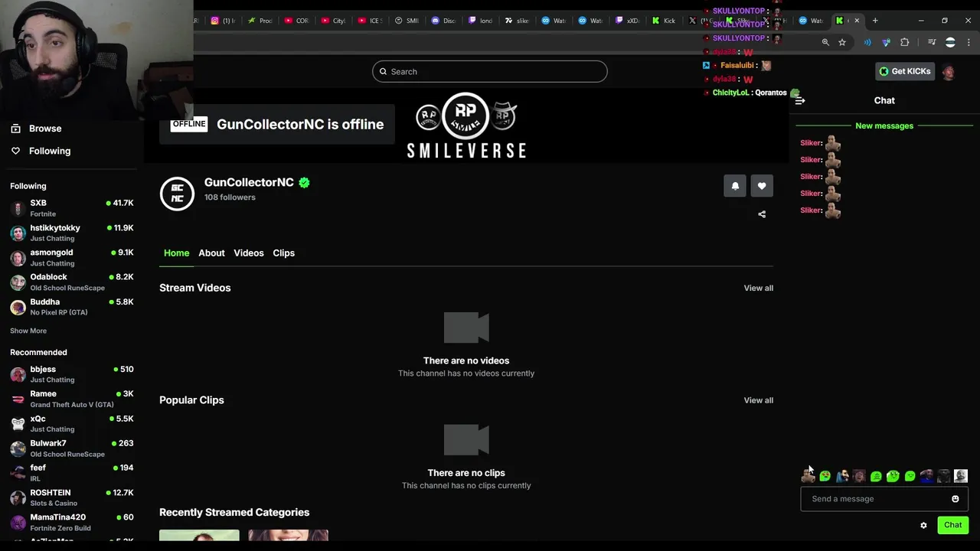Click the Following heart sidebar icon
This screenshot has height=551, width=980.
pos(15,151)
